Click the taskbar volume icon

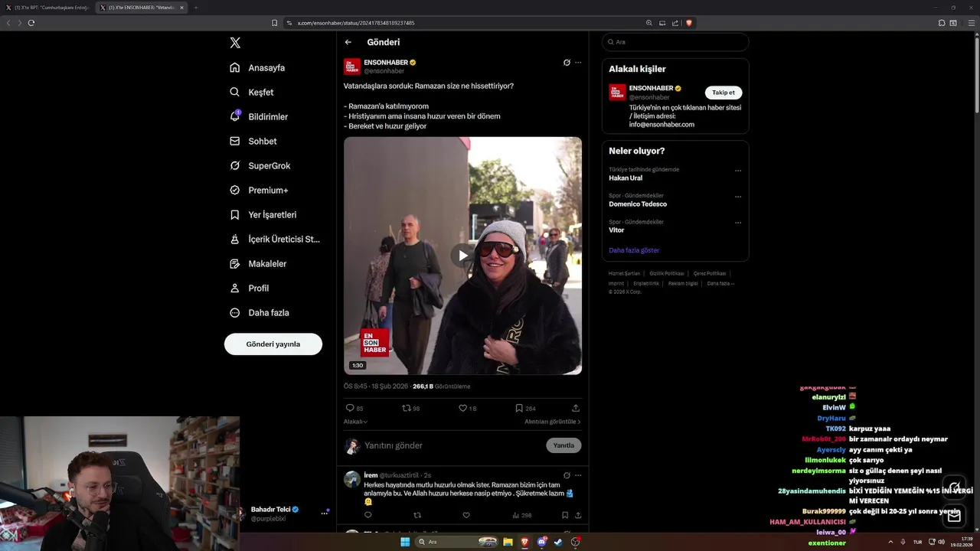coord(941,542)
